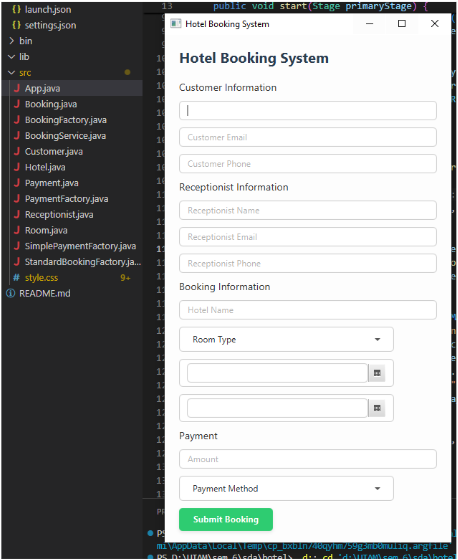Click the Customer Phone field
The height and width of the screenshot is (560, 458).
pos(308,164)
